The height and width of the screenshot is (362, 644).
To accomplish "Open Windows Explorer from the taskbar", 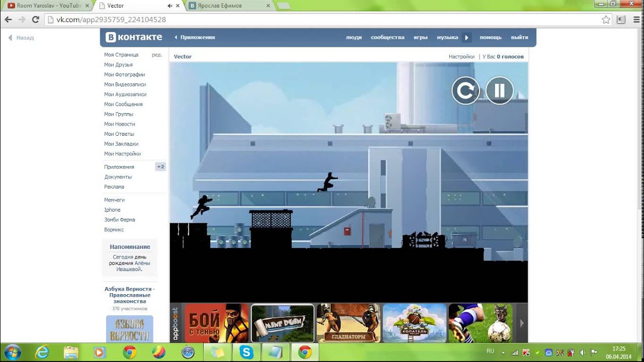I will pos(71,352).
